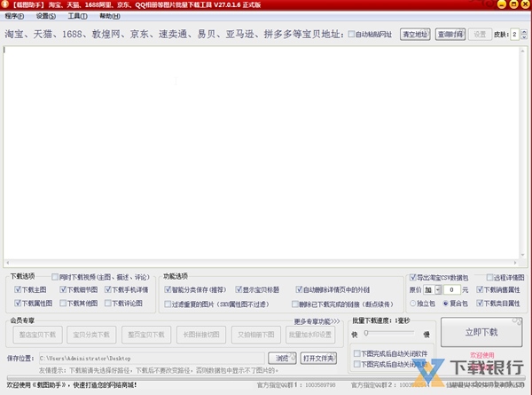Minimize the window via title bar
The height and width of the screenshot is (395, 532).
coord(502,4)
